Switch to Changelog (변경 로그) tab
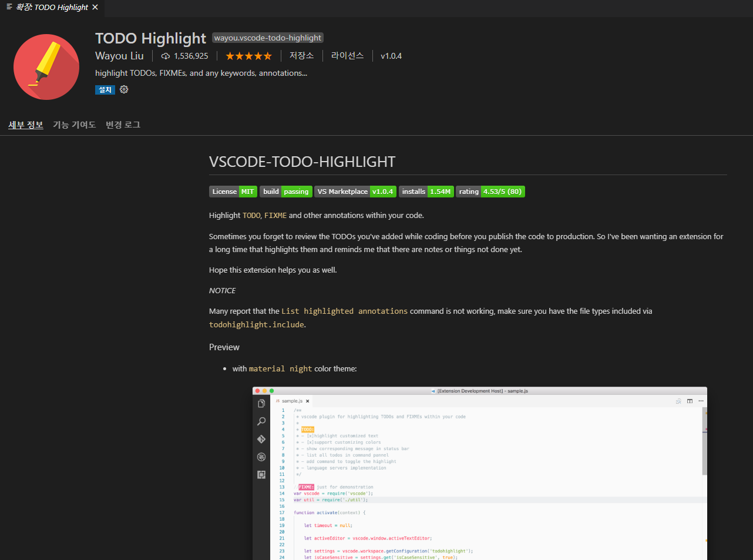The width and height of the screenshot is (753, 560). click(x=123, y=125)
